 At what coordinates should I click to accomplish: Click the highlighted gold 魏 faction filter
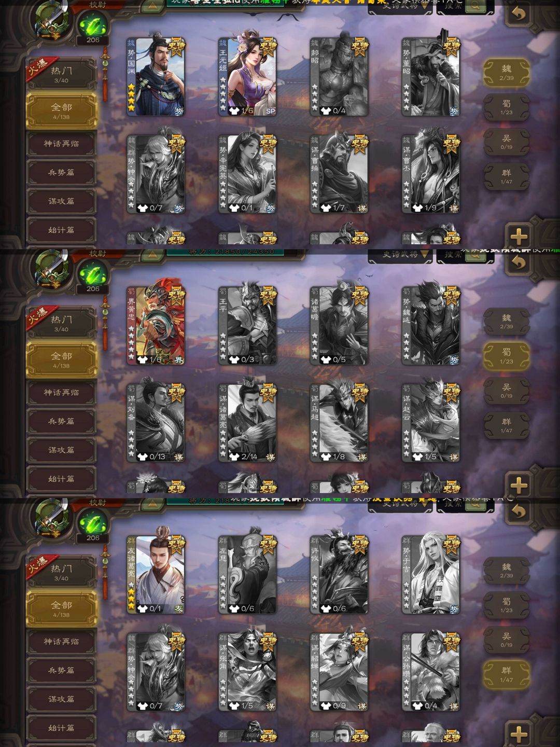click(507, 73)
